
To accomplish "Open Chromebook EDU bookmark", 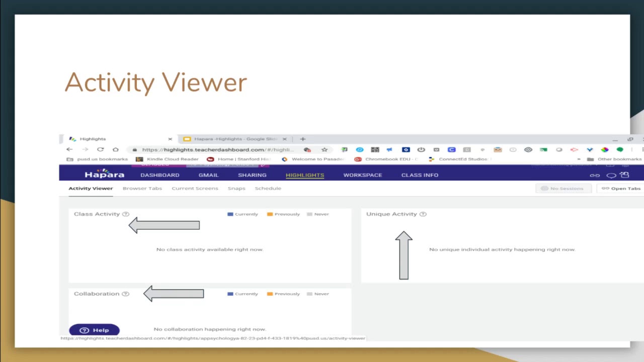I will (386, 159).
